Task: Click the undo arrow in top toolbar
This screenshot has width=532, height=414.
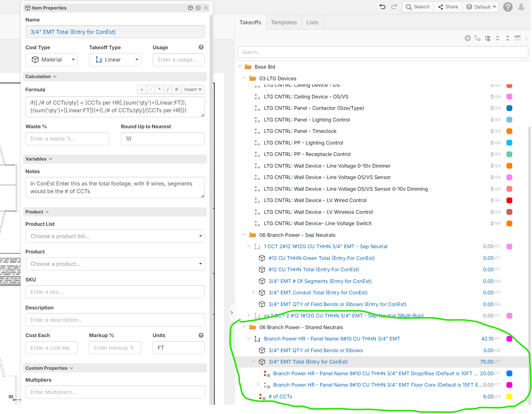Action: [382, 7]
